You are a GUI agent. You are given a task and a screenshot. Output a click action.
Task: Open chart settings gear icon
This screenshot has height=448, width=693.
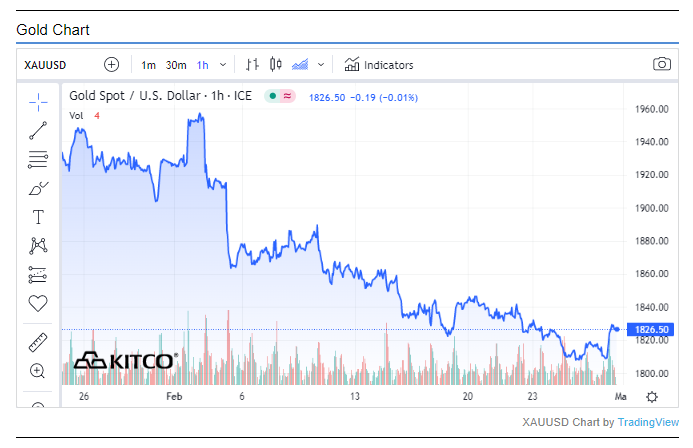pyautogui.click(x=652, y=397)
